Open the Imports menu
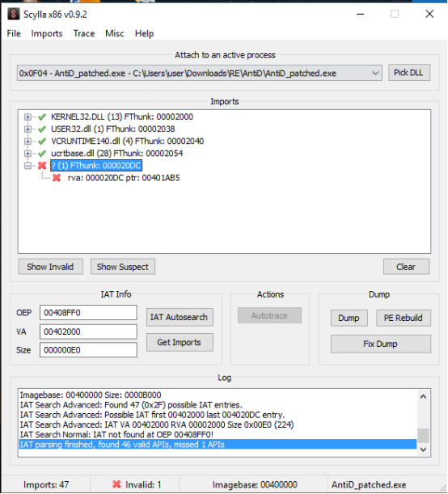Image resolution: width=448 pixels, height=494 pixels. (x=47, y=33)
